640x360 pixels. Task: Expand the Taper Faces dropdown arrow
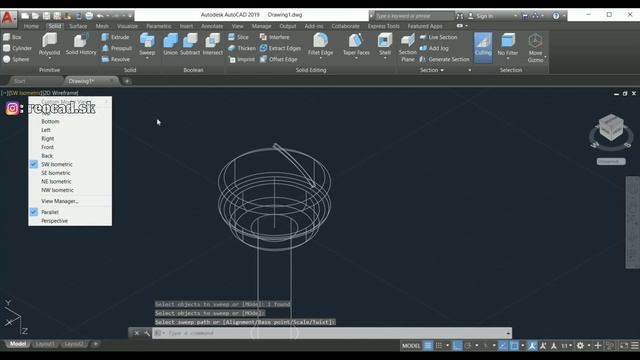pyautogui.click(x=356, y=58)
